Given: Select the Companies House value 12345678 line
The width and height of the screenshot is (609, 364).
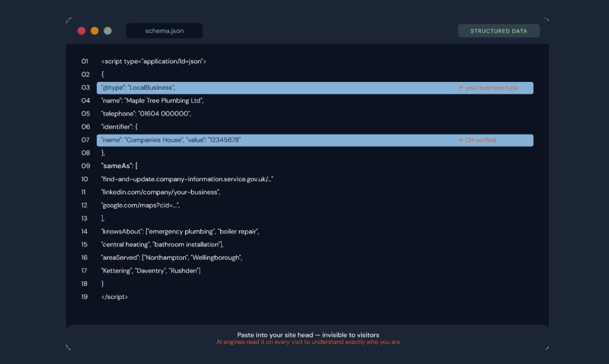Looking at the screenshot, I should click(315, 140).
